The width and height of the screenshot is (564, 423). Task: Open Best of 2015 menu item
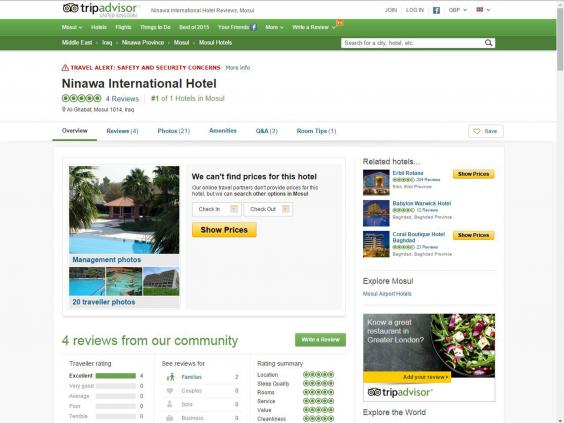(x=194, y=27)
